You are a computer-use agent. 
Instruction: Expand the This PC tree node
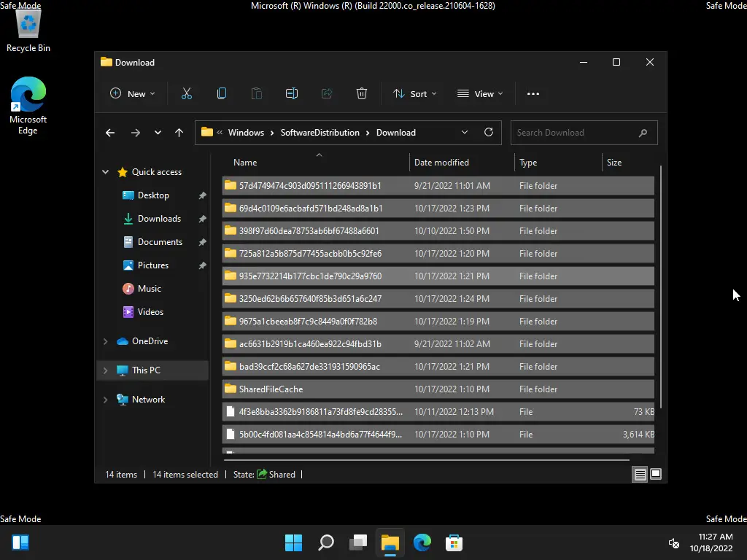click(x=105, y=370)
